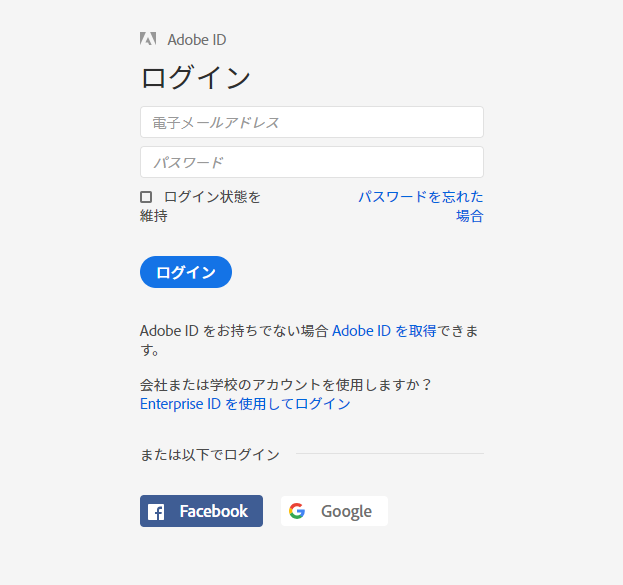This screenshot has width=623, height=585.
Task: Click the horizontal divider line above social buttons
Action: [x=390, y=453]
